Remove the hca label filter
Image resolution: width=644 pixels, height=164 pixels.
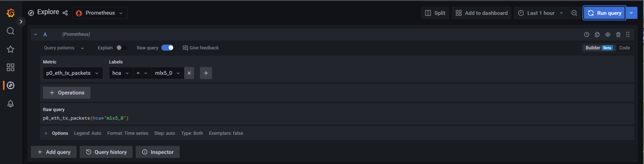[x=189, y=73]
